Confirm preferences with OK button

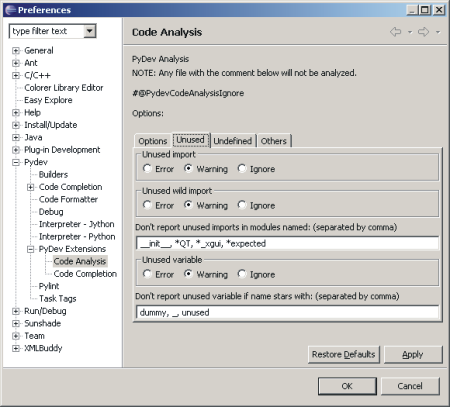click(x=347, y=386)
